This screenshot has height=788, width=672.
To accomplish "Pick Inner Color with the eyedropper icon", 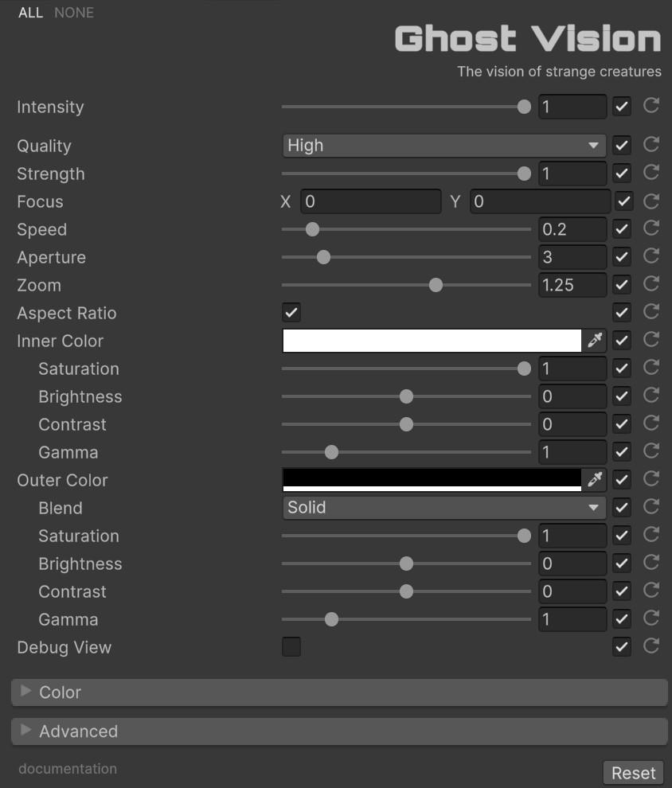I will coord(594,341).
